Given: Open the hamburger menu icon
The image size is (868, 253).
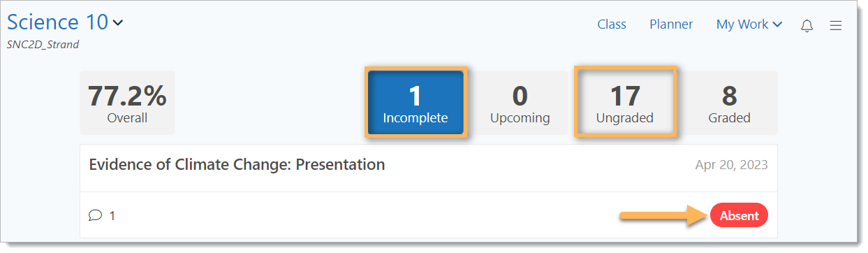Looking at the screenshot, I should pos(835,26).
